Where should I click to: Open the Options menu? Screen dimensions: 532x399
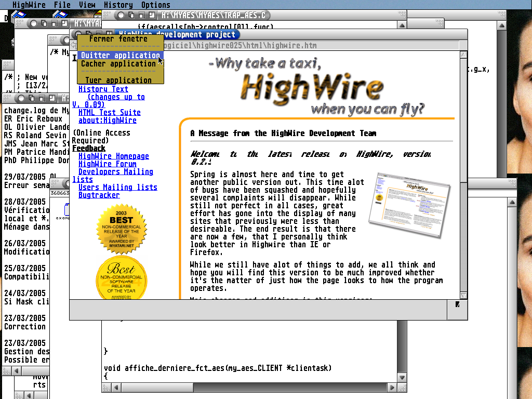click(x=156, y=5)
